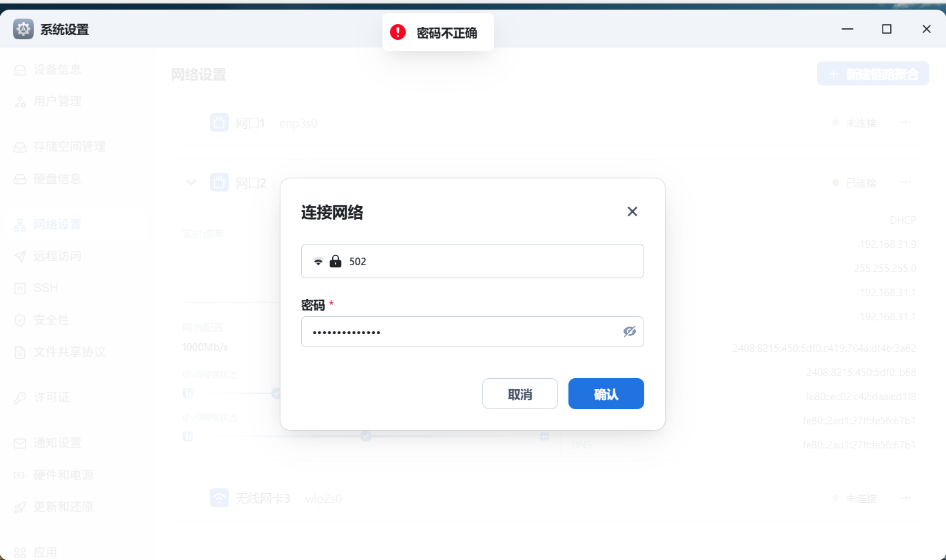Click the padlock icon beside 502
This screenshot has width=946, height=560.
point(336,261)
